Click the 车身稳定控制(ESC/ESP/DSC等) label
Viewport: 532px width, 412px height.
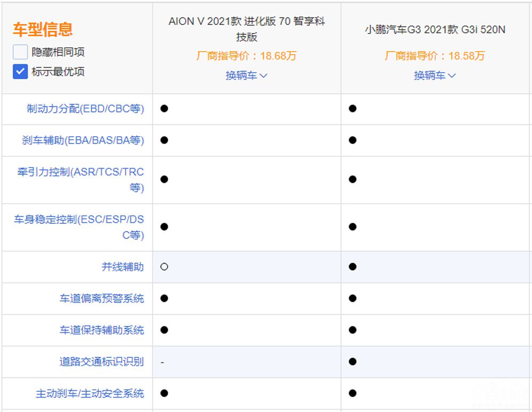pyautogui.click(x=79, y=227)
